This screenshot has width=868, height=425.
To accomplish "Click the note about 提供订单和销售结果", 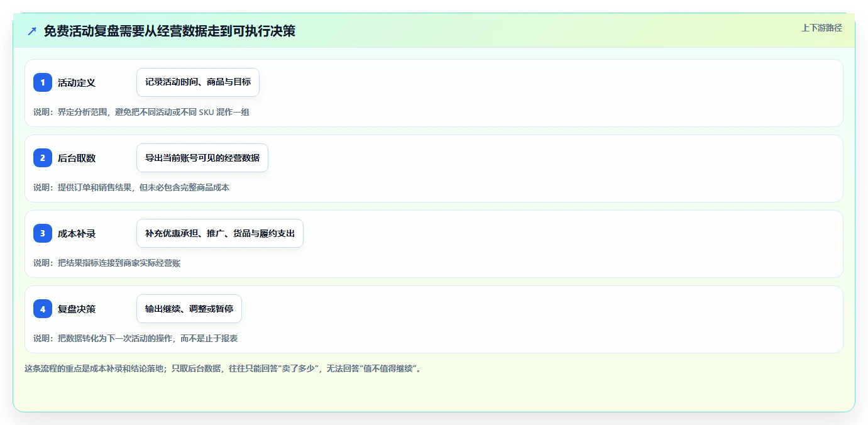I will [131, 187].
